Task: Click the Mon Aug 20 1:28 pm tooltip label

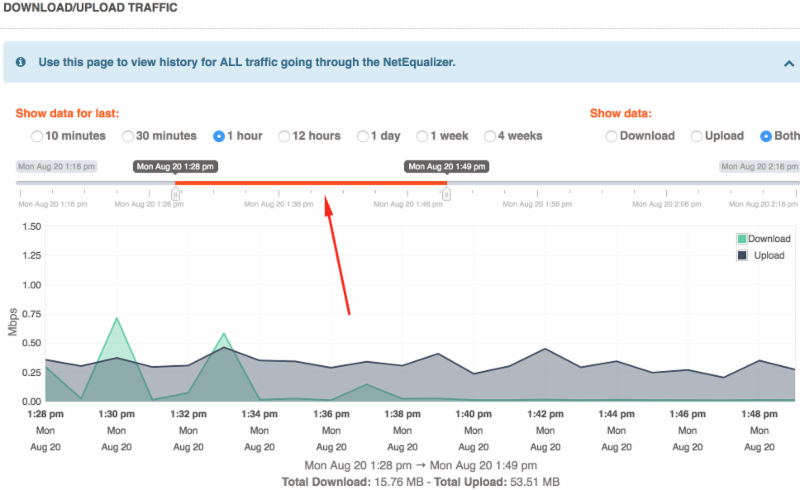Action: click(176, 166)
